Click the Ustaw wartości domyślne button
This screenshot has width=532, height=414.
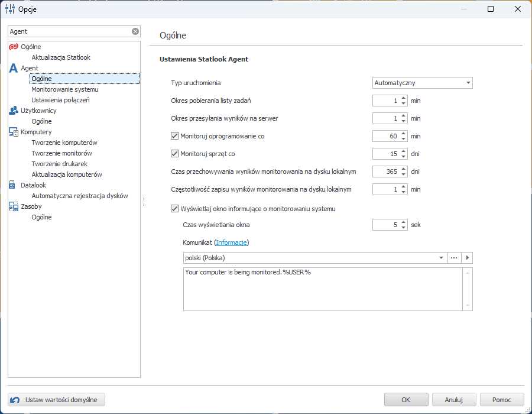[57, 400]
